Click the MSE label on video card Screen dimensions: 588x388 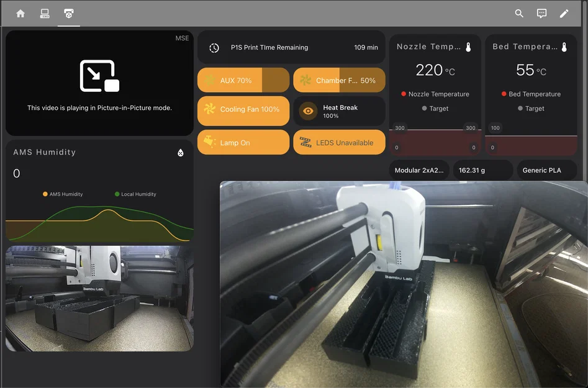pyautogui.click(x=182, y=38)
